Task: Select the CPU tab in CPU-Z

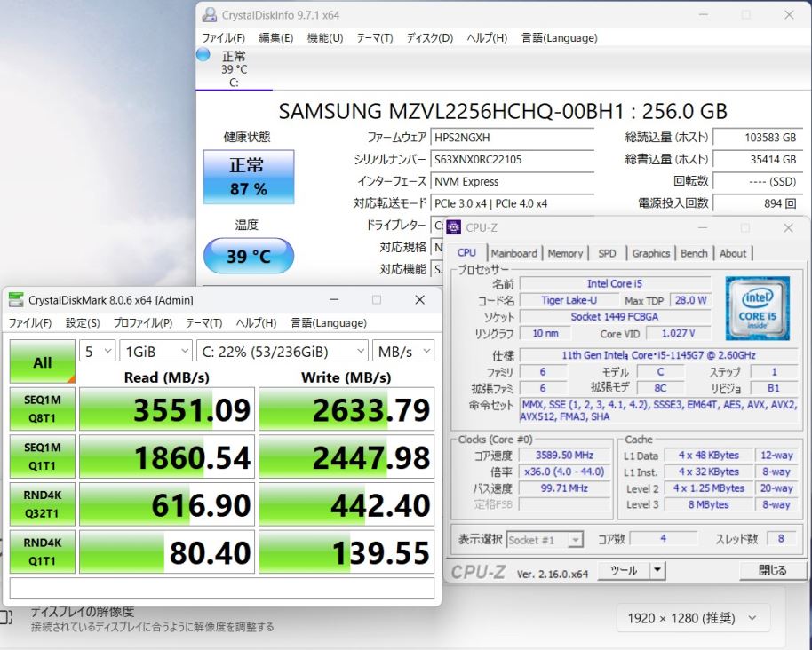Action: [x=466, y=252]
